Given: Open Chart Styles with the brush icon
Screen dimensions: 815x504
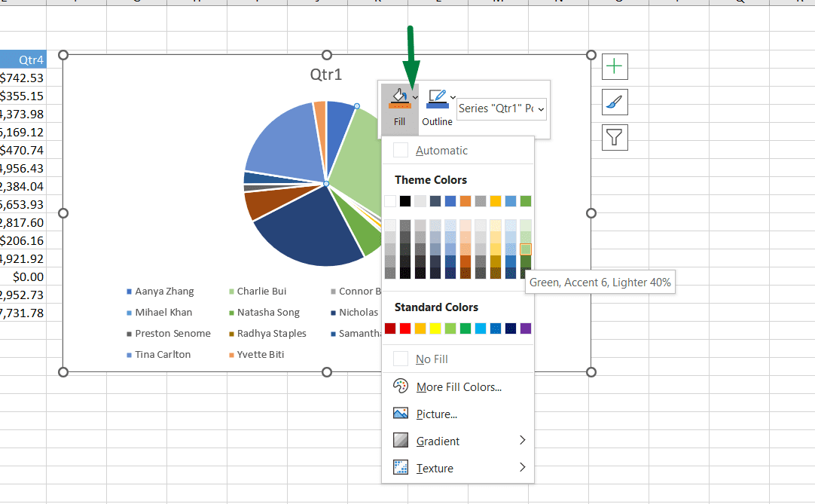Looking at the screenshot, I should click(x=614, y=102).
